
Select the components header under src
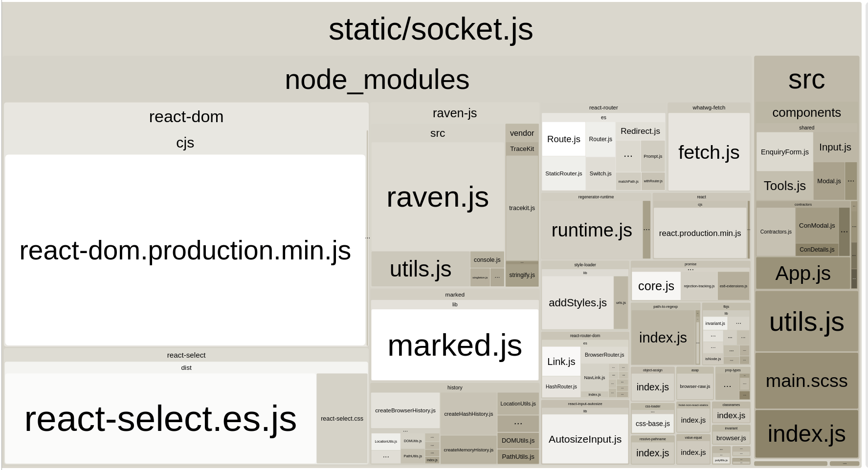(x=806, y=113)
